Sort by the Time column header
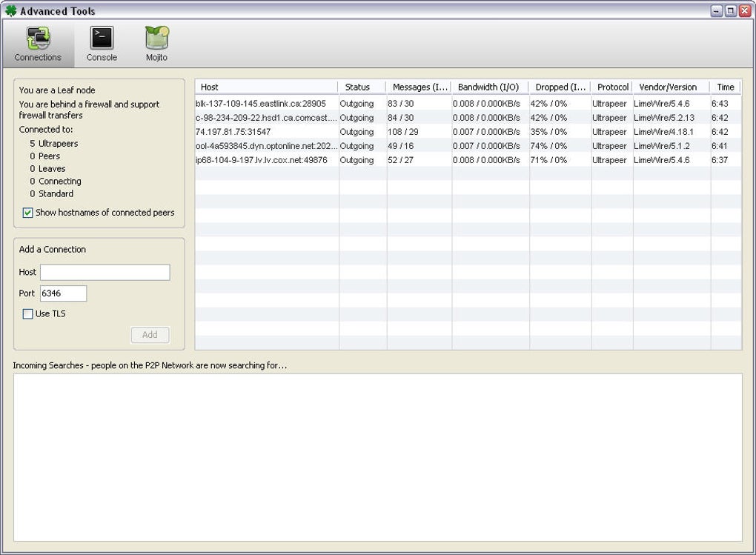Image resolution: width=756 pixels, height=555 pixels. 726,87
